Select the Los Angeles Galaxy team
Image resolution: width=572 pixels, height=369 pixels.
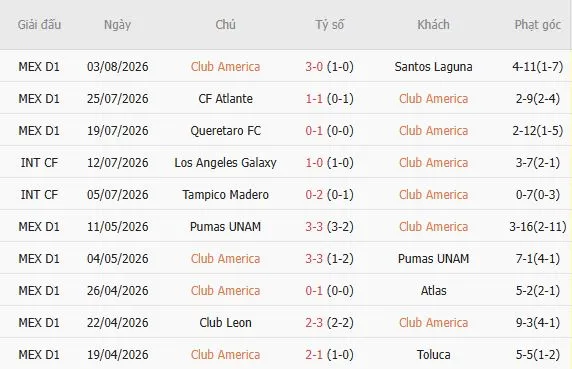coord(225,163)
